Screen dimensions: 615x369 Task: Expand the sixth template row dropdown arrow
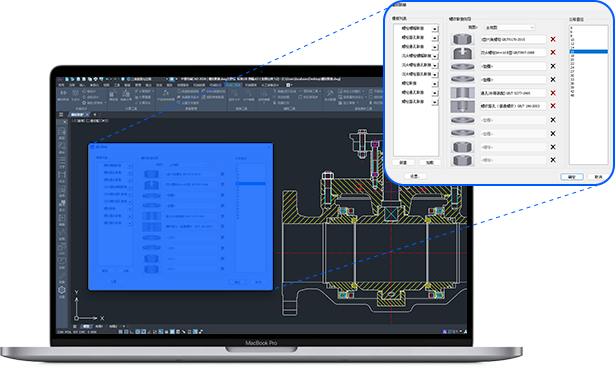pyautogui.click(x=435, y=75)
